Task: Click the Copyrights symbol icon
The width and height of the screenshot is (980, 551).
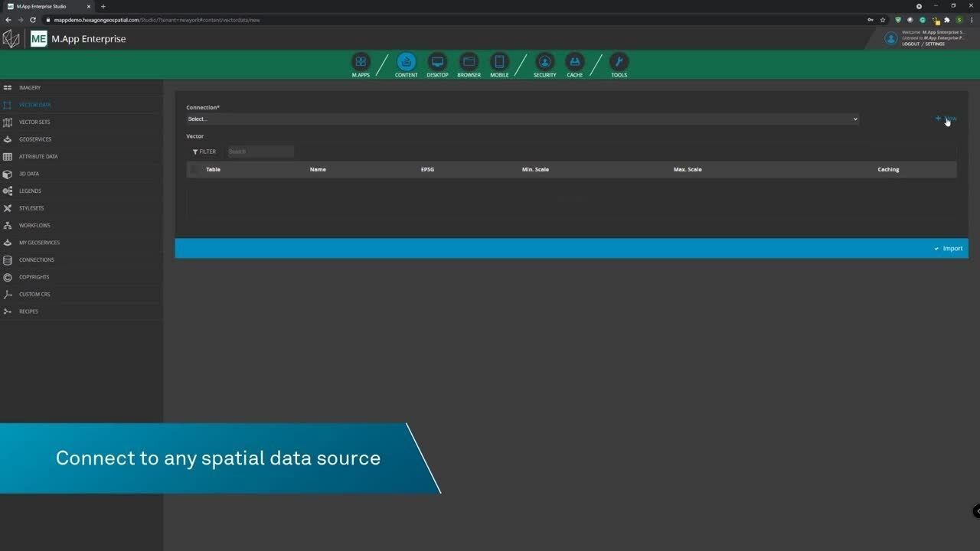Action: coord(8,277)
